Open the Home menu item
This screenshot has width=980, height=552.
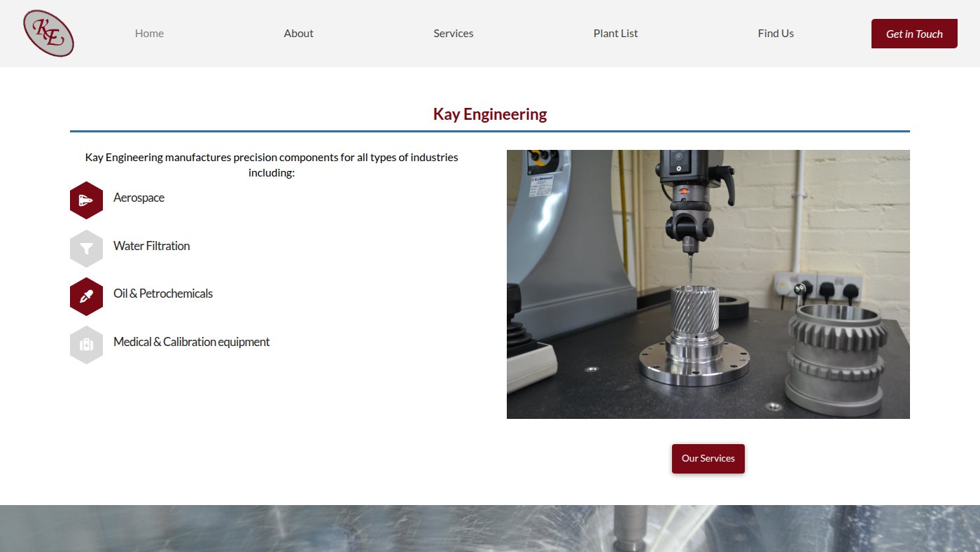pos(149,33)
